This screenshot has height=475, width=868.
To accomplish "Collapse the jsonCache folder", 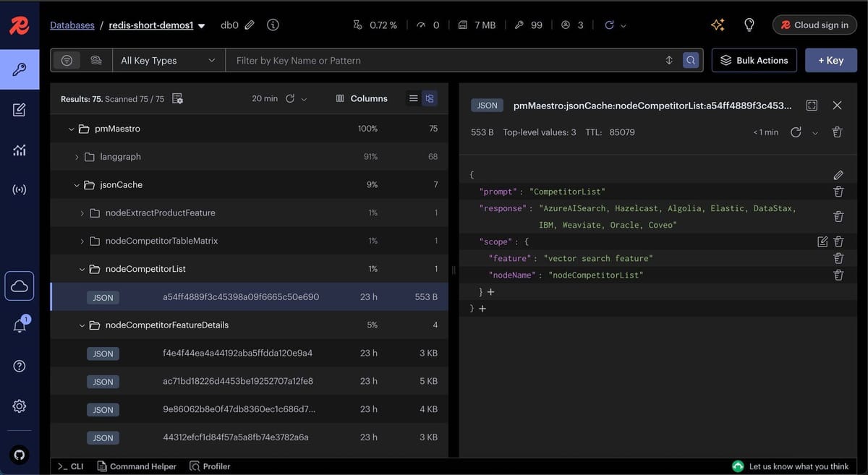I will [x=77, y=184].
